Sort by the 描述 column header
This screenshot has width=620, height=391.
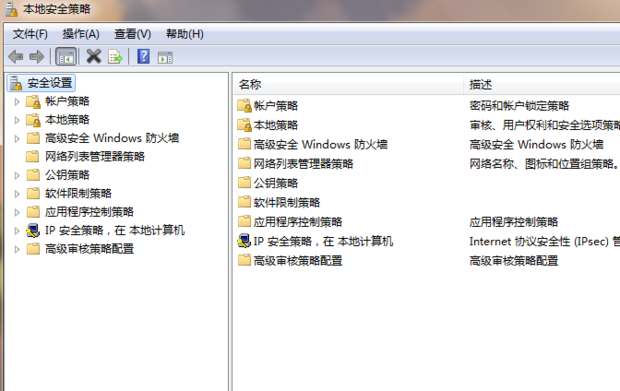coord(542,84)
